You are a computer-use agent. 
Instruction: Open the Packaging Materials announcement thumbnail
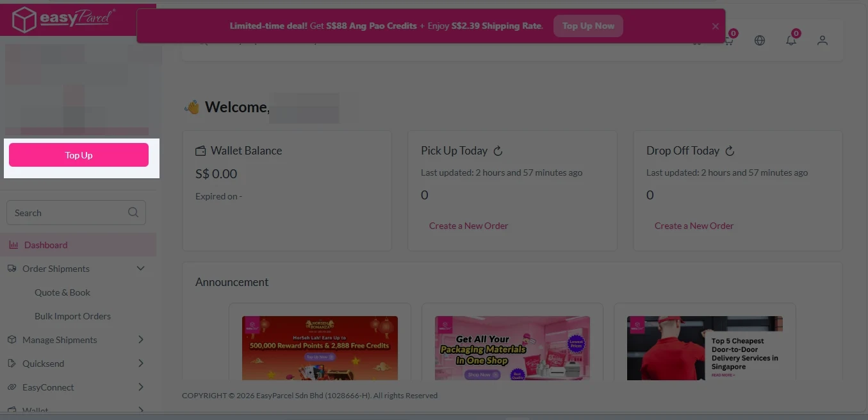pos(512,348)
